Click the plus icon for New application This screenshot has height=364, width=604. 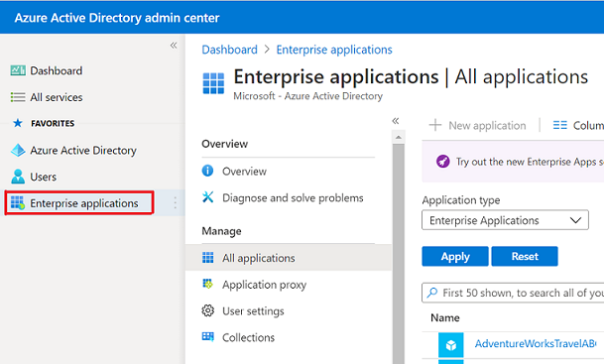(x=435, y=125)
